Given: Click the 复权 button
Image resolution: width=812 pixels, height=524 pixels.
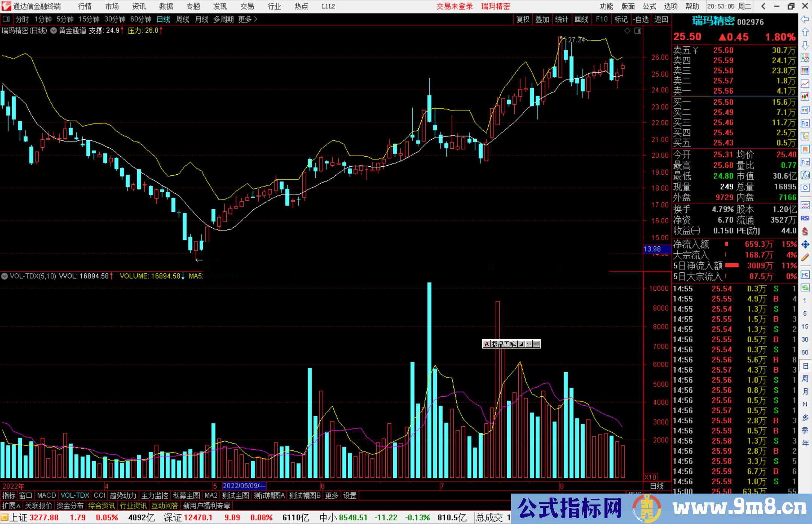Looking at the screenshot, I should [523, 19].
